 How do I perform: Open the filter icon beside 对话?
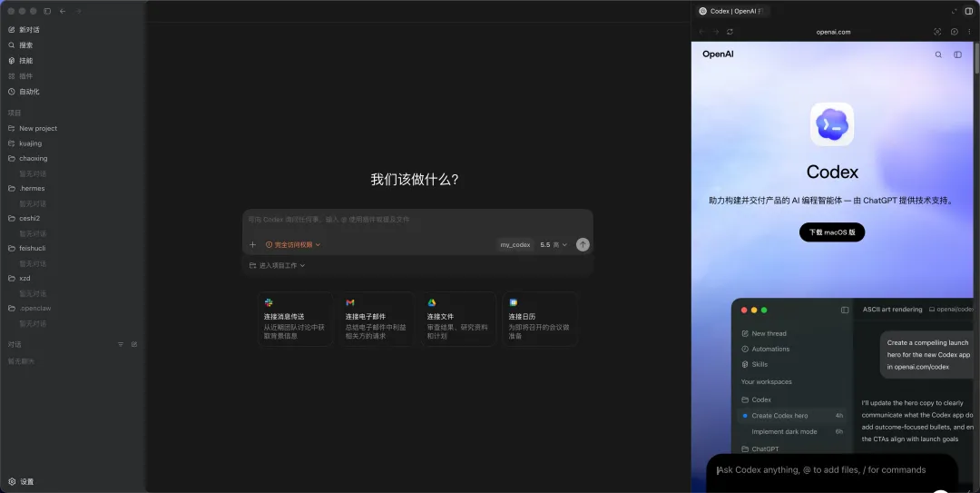pos(121,345)
